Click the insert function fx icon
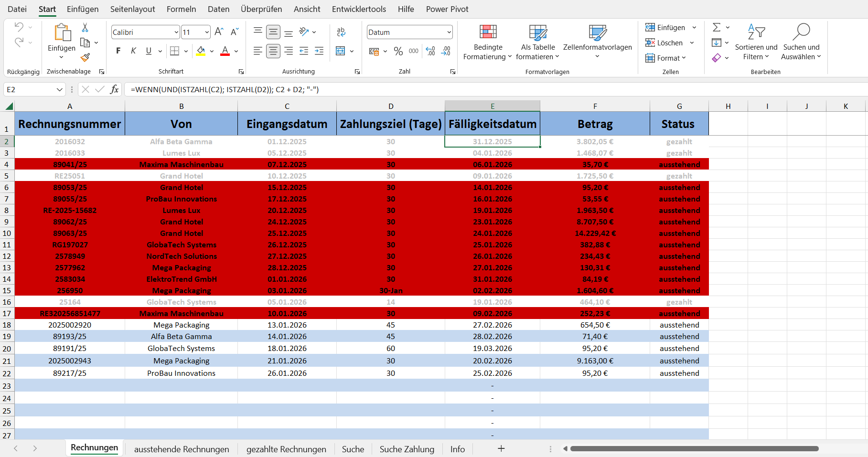This screenshot has width=868, height=457. [x=114, y=89]
